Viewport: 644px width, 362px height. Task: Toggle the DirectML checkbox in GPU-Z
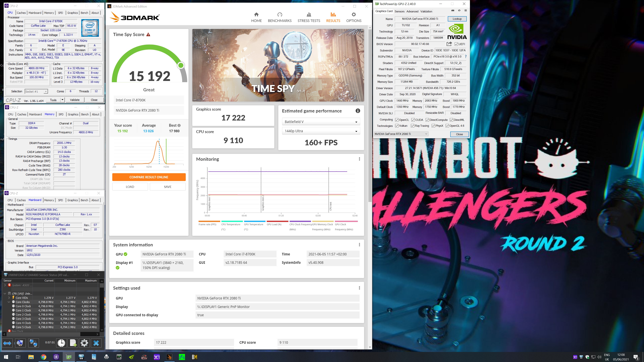(451, 120)
